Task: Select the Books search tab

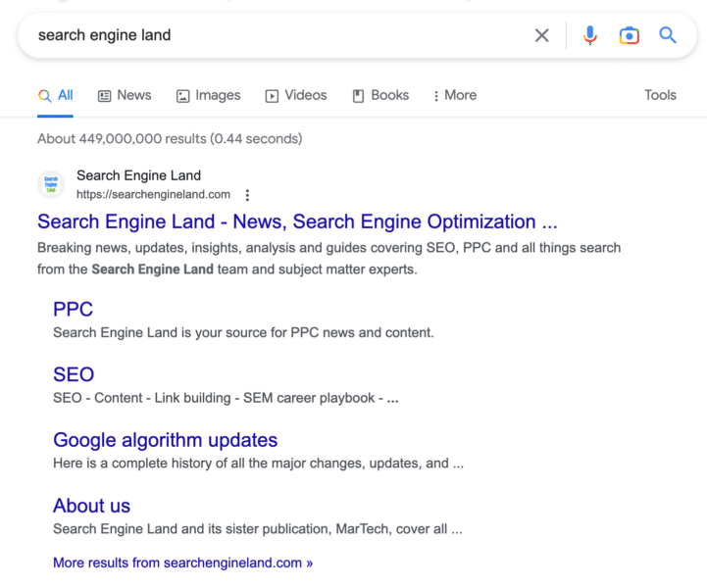Action: point(380,95)
